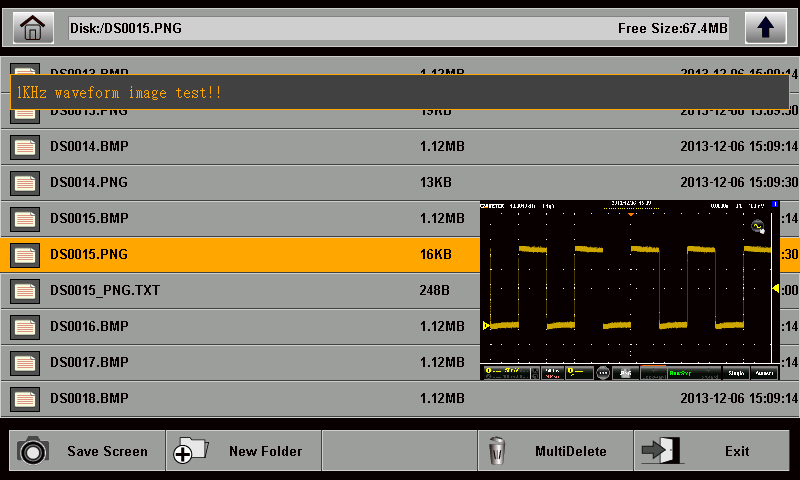The image size is (800, 480).
Task: Click the DS0014.BMP file icon
Action: pos(25,147)
